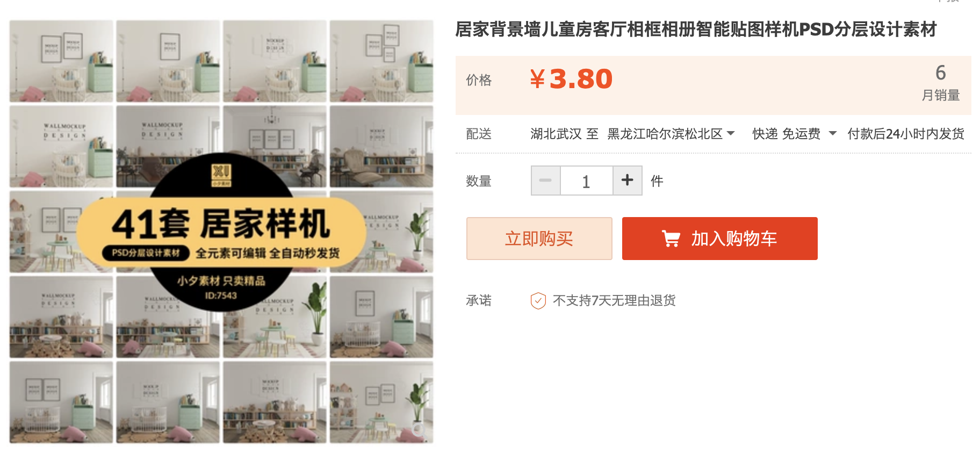This screenshot has width=980, height=461.
Task: Click the 加入购物车 add to cart button
Action: tap(719, 239)
